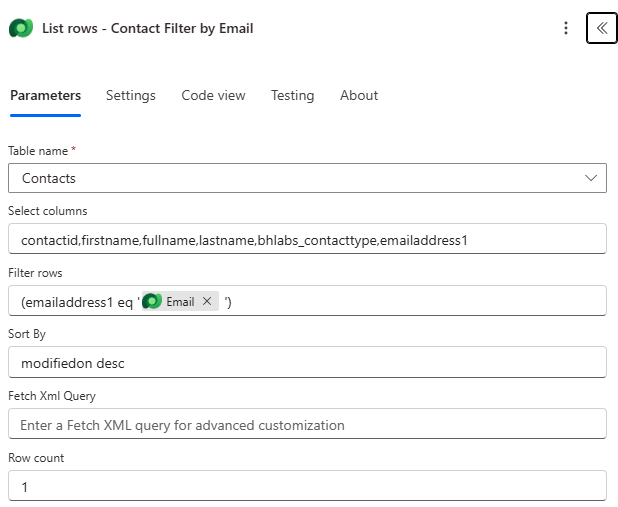Open the Testing tab

tap(292, 96)
